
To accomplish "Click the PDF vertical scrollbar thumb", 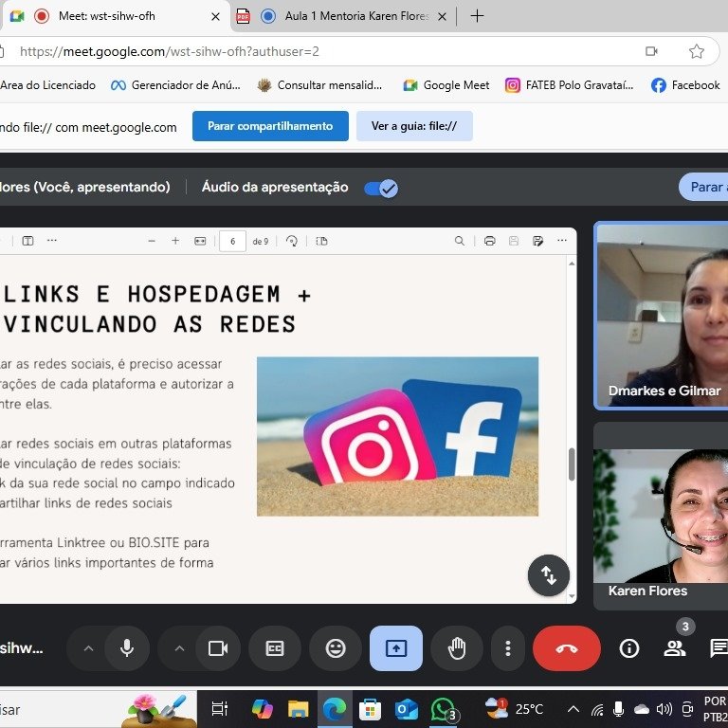I will tap(572, 464).
